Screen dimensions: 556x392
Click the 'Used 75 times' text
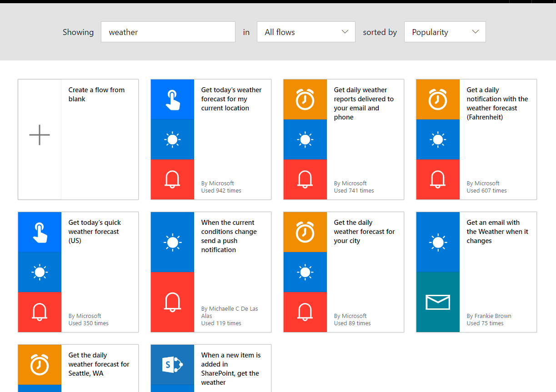coord(485,323)
